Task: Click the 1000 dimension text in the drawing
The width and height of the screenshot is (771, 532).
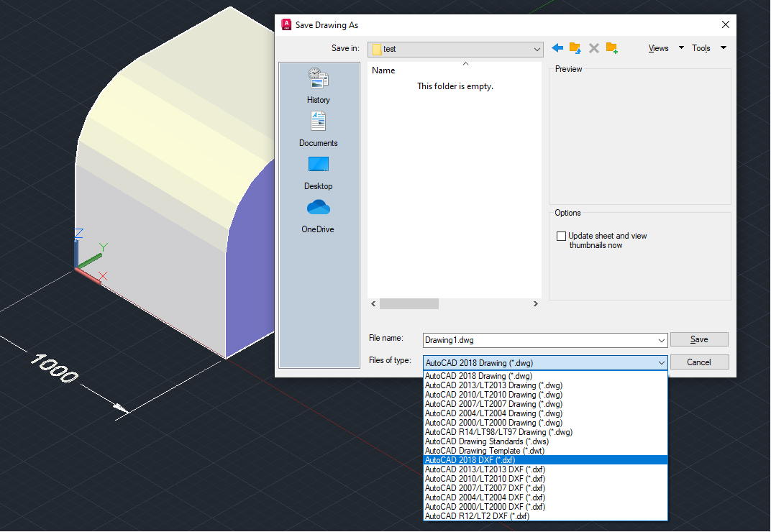Action: pyautogui.click(x=54, y=368)
